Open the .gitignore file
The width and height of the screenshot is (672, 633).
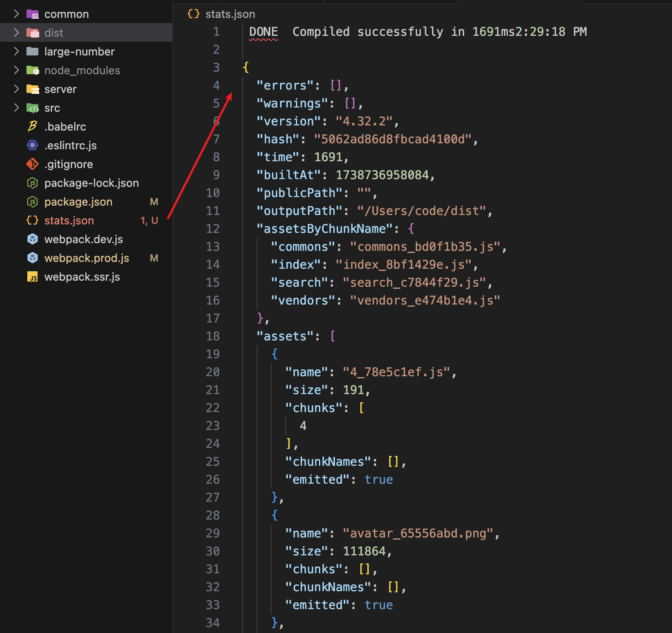coord(68,164)
